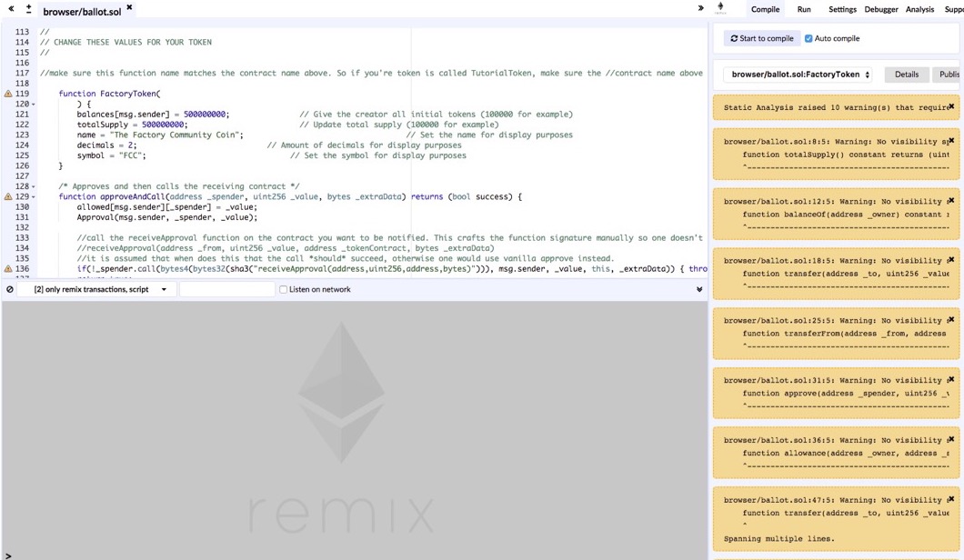
Task: Dismiss the Static Analysis warning message
Action: [x=951, y=106]
